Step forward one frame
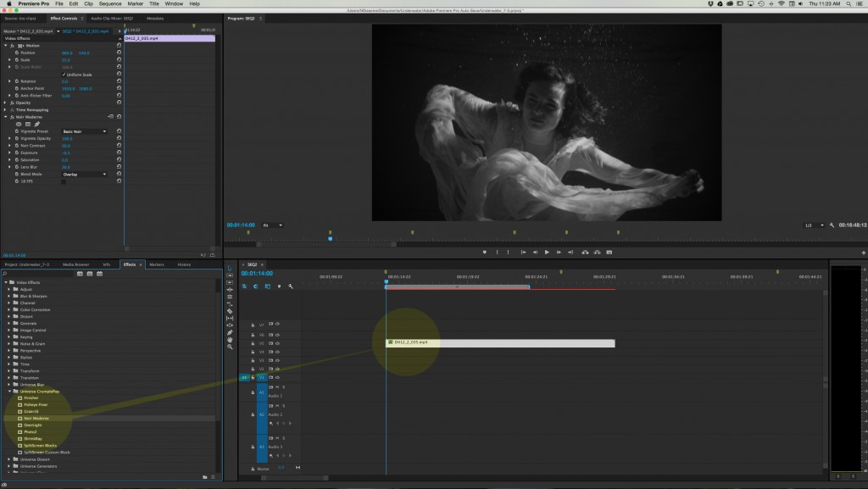The height and width of the screenshot is (489, 868). tap(559, 253)
